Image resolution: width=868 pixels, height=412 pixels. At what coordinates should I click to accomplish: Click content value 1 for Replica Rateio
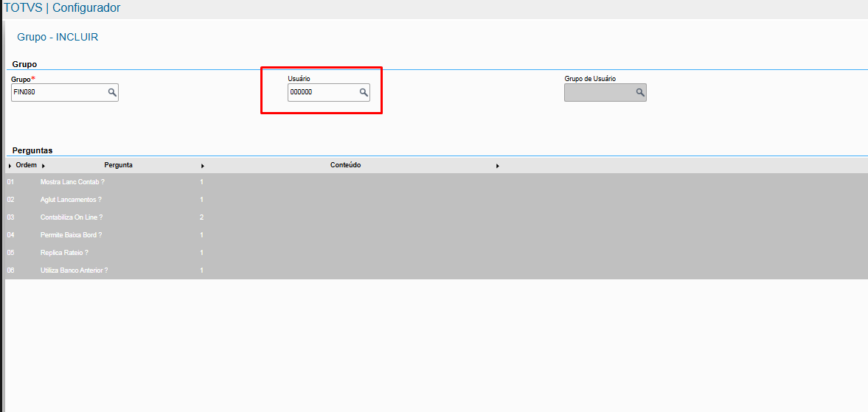pyautogui.click(x=201, y=253)
